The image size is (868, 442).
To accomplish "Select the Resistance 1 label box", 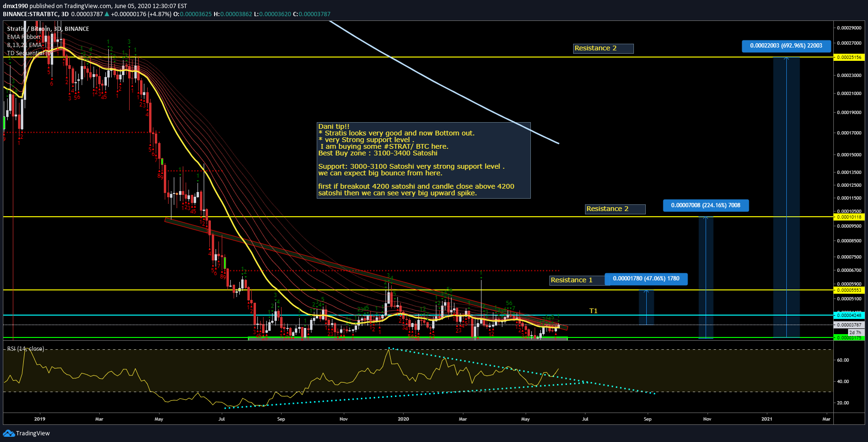I will pyautogui.click(x=577, y=280).
